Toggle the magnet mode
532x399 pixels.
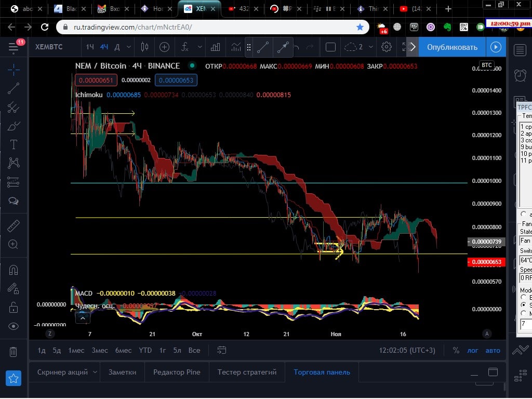click(14, 270)
